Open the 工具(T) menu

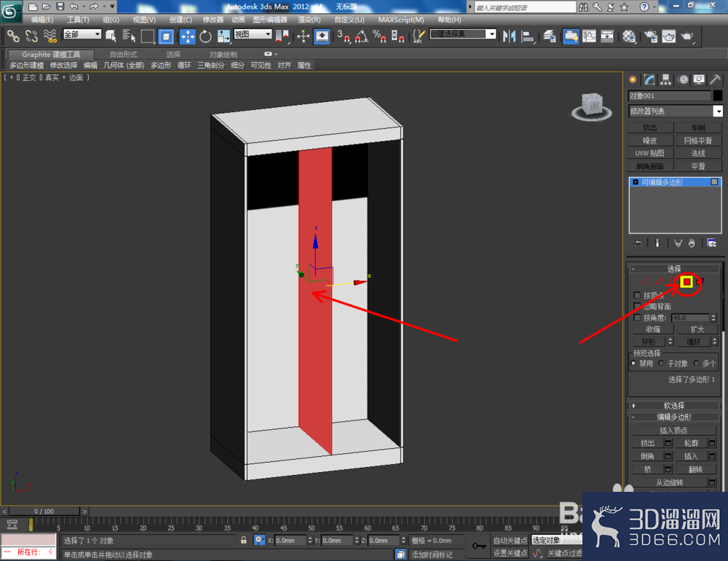[x=78, y=20]
